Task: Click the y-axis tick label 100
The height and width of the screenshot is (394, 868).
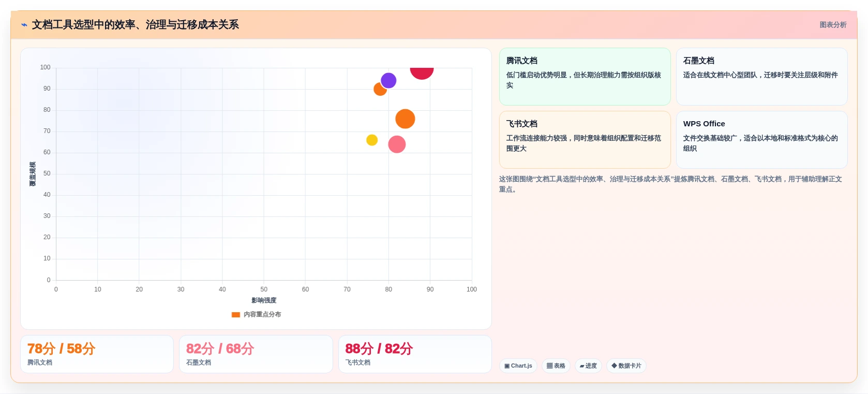Action: (46, 67)
